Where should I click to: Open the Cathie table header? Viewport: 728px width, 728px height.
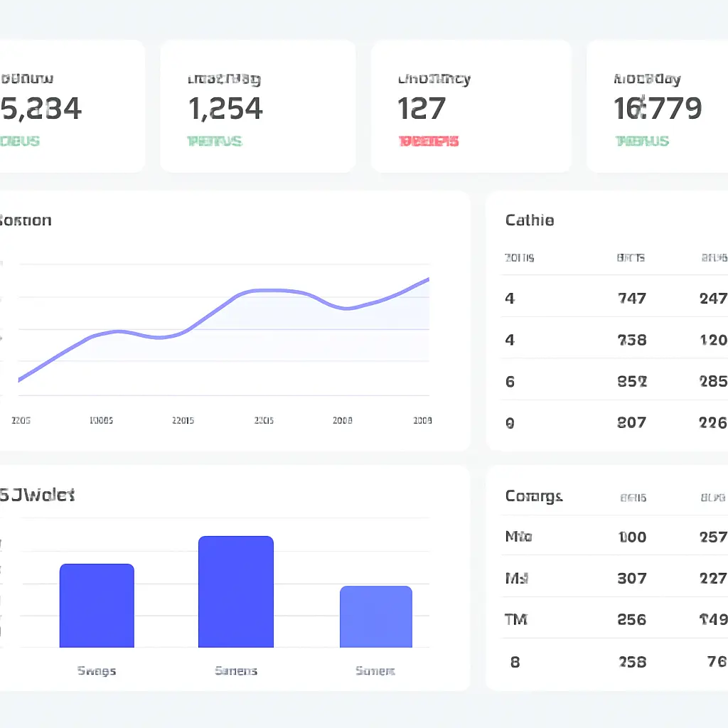530,220
